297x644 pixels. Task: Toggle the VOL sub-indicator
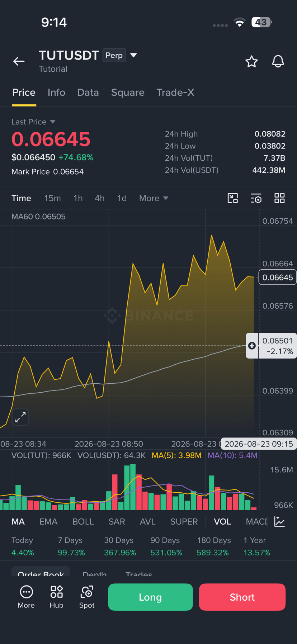point(222,522)
